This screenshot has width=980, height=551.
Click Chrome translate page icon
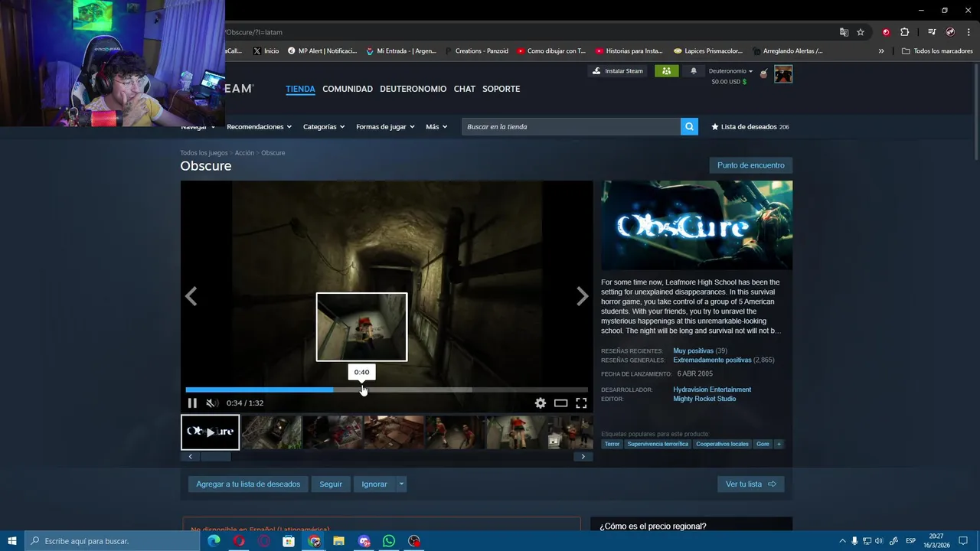pyautogui.click(x=844, y=32)
